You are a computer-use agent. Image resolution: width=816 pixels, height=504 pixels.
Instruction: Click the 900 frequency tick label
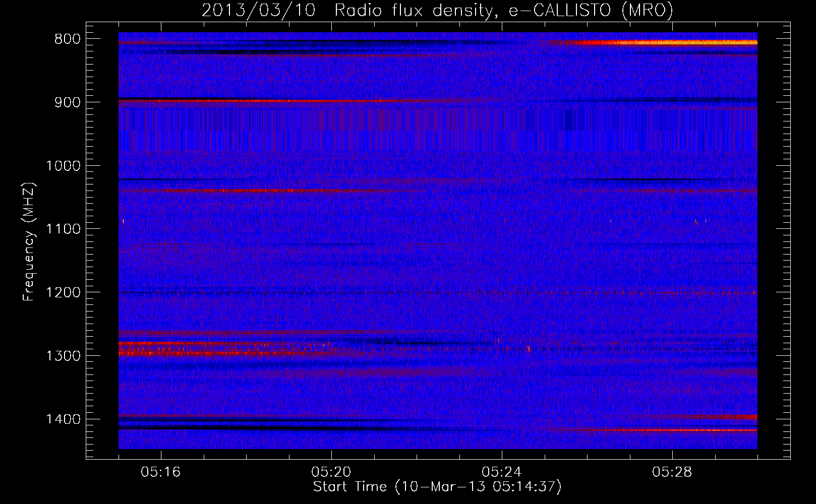point(68,102)
